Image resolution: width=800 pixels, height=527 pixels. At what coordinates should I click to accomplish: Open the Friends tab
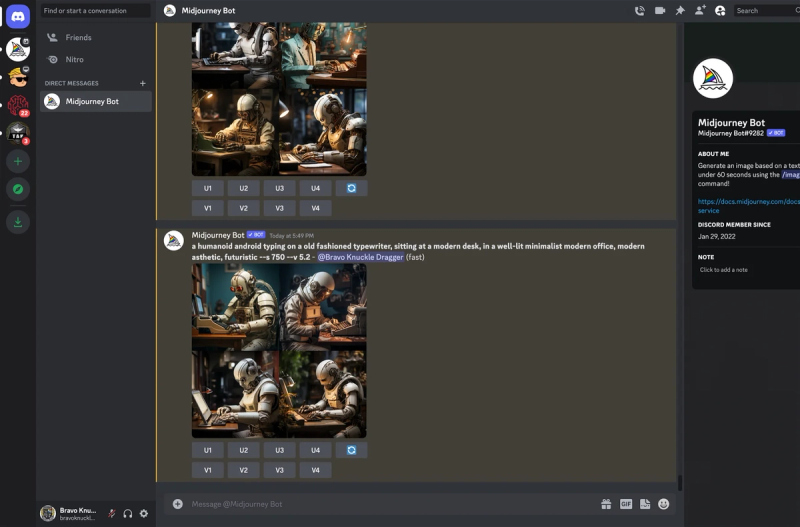pyautogui.click(x=96, y=37)
